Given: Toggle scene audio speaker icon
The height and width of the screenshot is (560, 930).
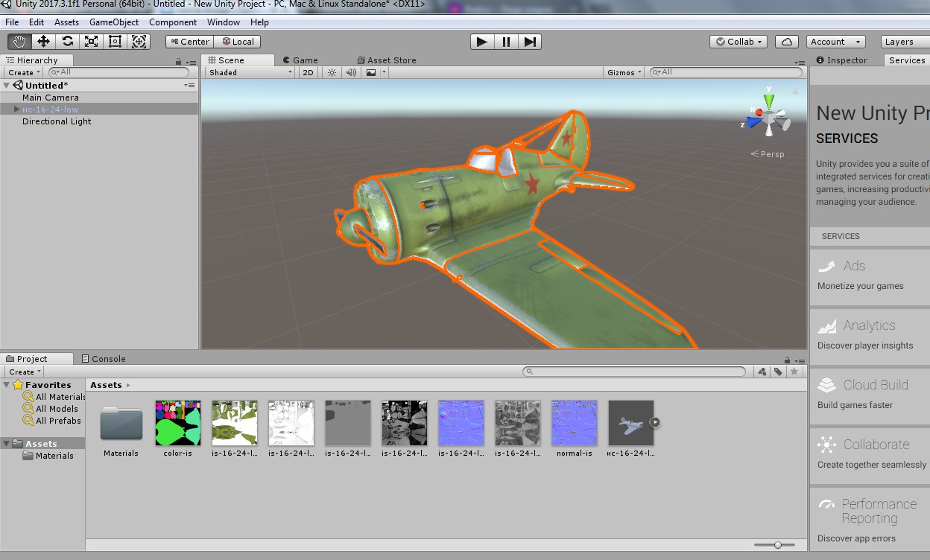Looking at the screenshot, I should point(351,72).
